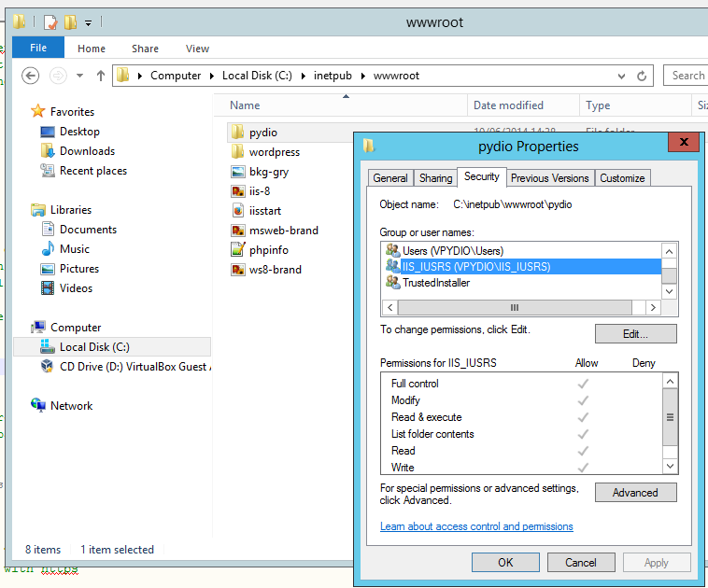Open the Pictures library
This screenshot has height=588, width=708.
pyautogui.click(x=79, y=269)
